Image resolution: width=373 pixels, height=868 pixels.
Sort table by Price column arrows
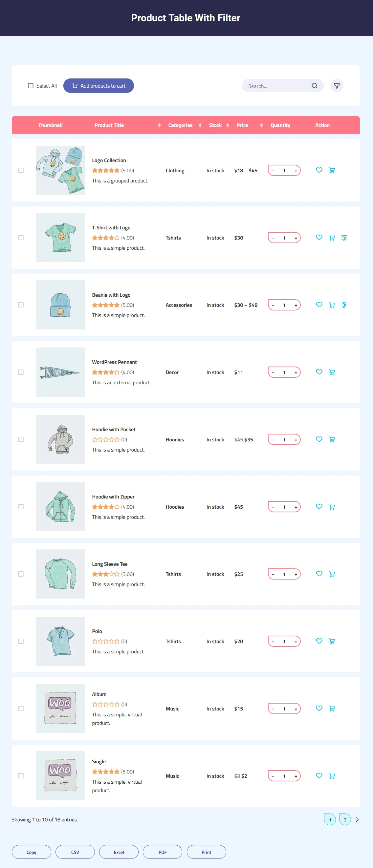click(x=261, y=125)
